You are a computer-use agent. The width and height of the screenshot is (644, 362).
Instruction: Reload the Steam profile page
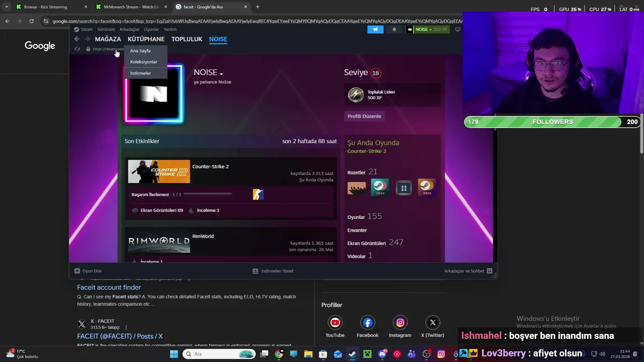[x=77, y=49]
